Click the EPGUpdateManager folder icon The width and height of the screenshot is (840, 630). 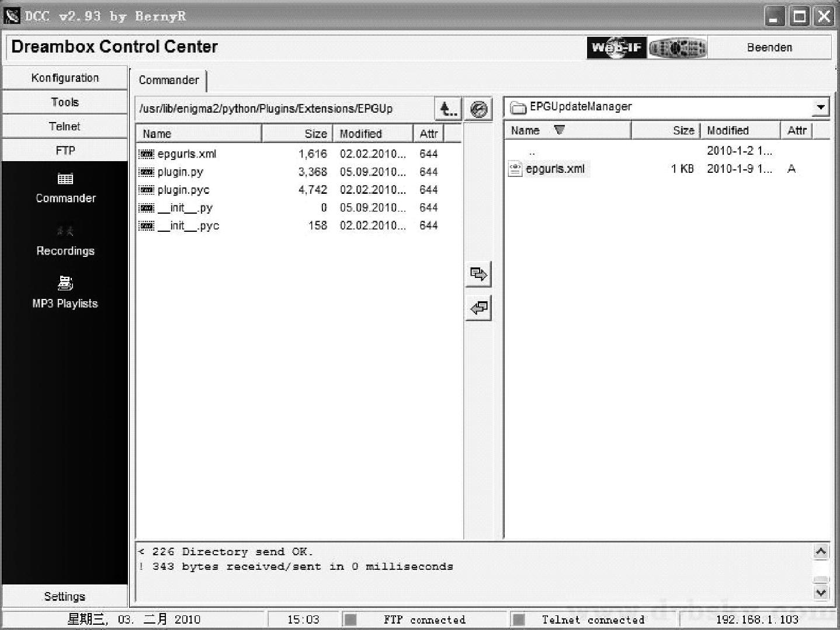coord(518,107)
